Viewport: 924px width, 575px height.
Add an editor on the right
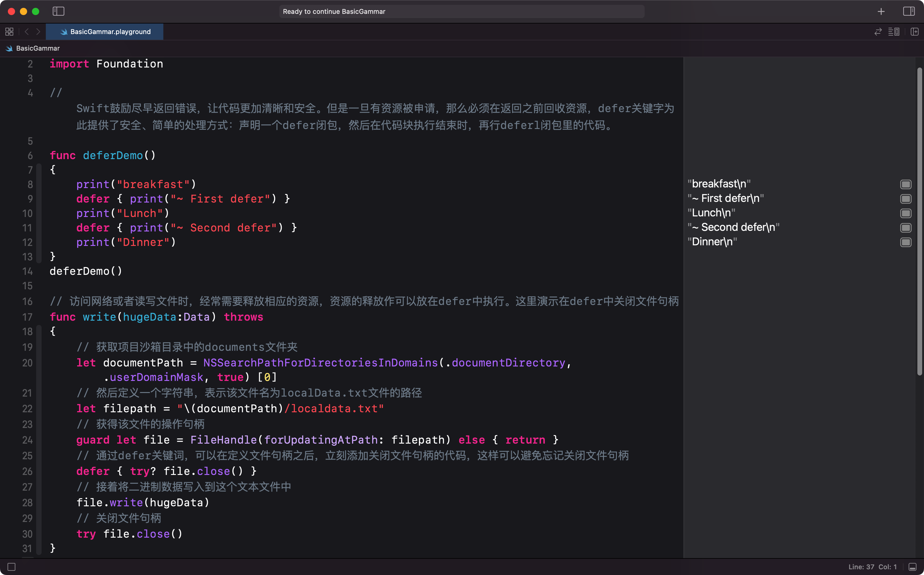click(914, 32)
